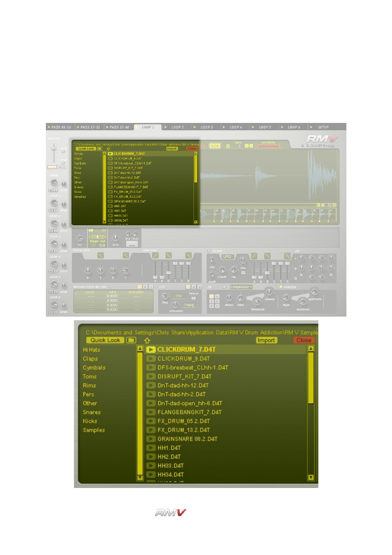Click Import in the enlarged browser
The width and height of the screenshot is (392, 555).
pyautogui.click(x=266, y=340)
